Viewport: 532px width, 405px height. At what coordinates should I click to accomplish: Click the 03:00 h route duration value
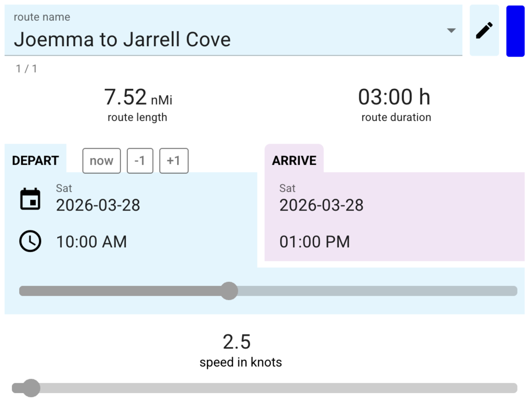(394, 97)
